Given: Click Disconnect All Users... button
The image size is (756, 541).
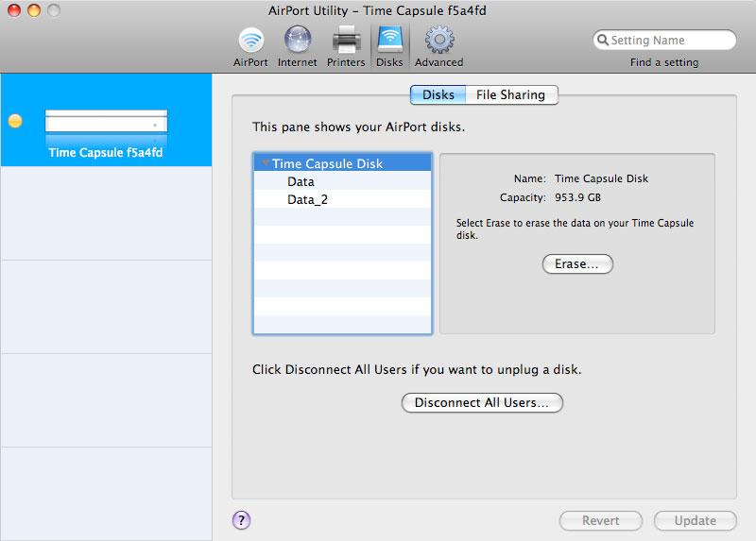Looking at the screenshot, I should point(482,403).
